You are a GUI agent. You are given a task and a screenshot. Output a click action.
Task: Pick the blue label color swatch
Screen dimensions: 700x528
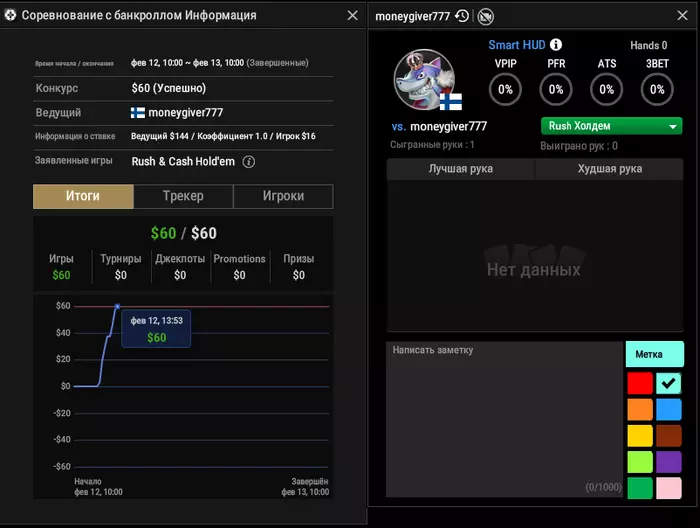(x=668, y=409)
